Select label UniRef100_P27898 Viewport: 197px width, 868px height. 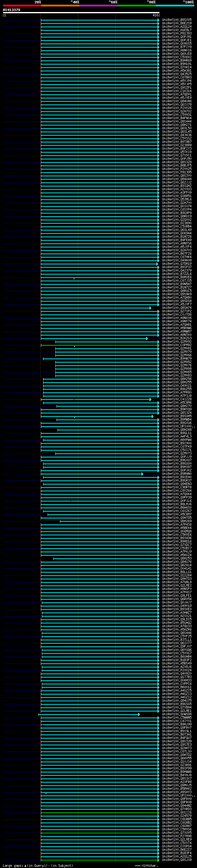pos(176,836)
